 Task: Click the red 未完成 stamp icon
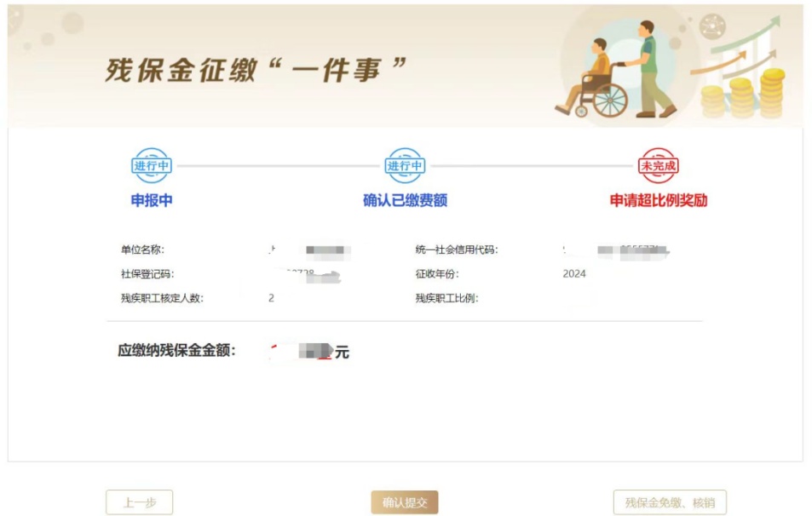pyautogui.click(x=658, y=166)
